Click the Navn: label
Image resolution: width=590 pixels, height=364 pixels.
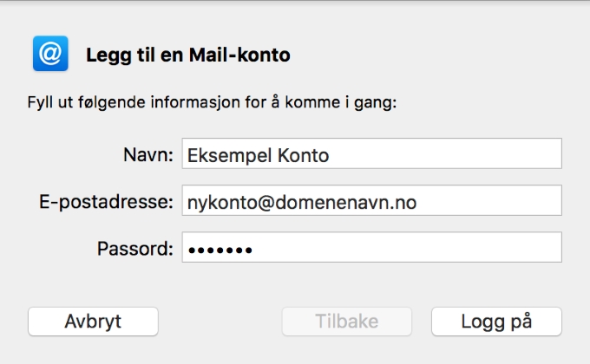click(x=147, y=154)
